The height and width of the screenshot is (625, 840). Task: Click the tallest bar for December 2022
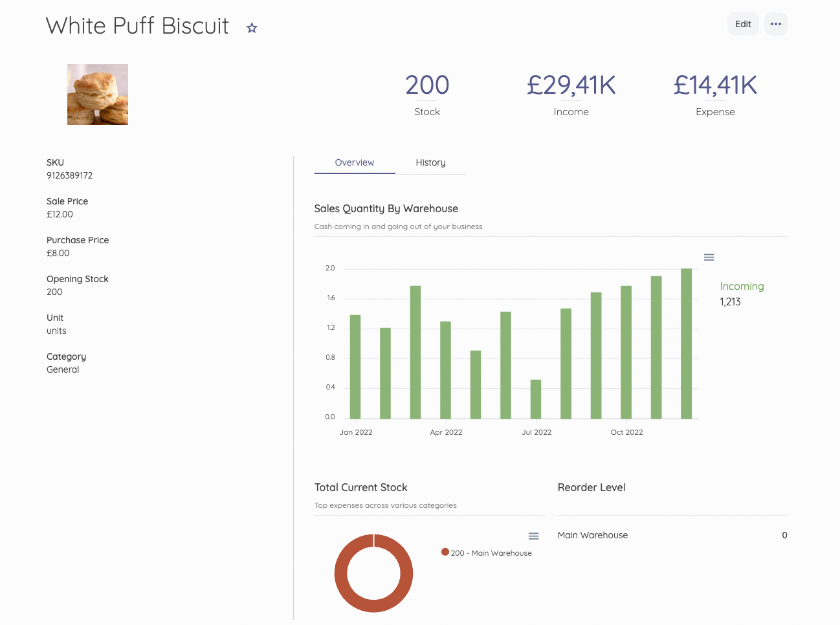tap(686, 343)
